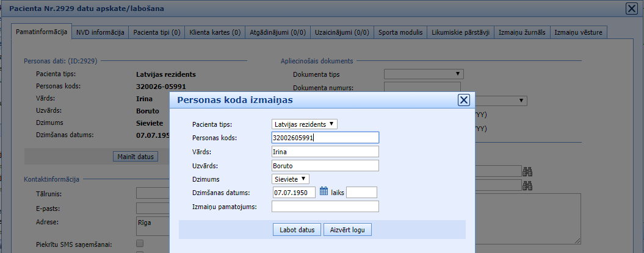Click the Uzvārds field containing Boruto

[x=325, y=165]
